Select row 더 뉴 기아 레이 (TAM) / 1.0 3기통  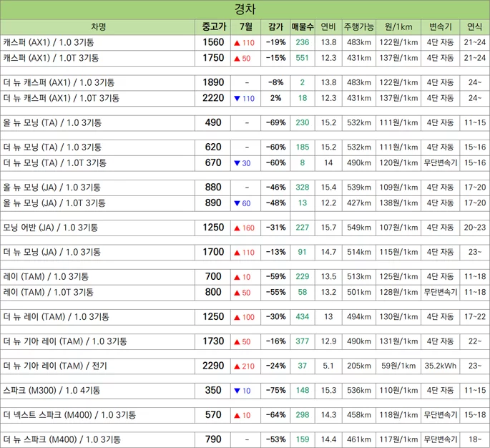point(245,341)
